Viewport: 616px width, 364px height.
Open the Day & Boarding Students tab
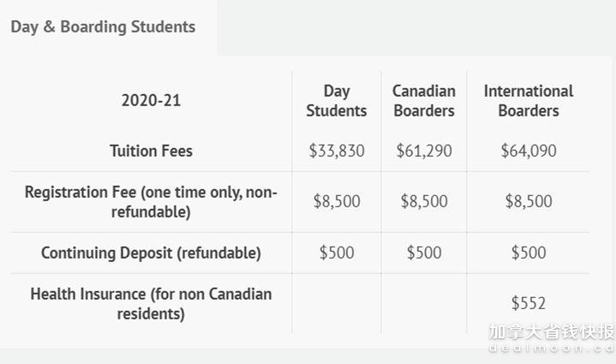103,27
